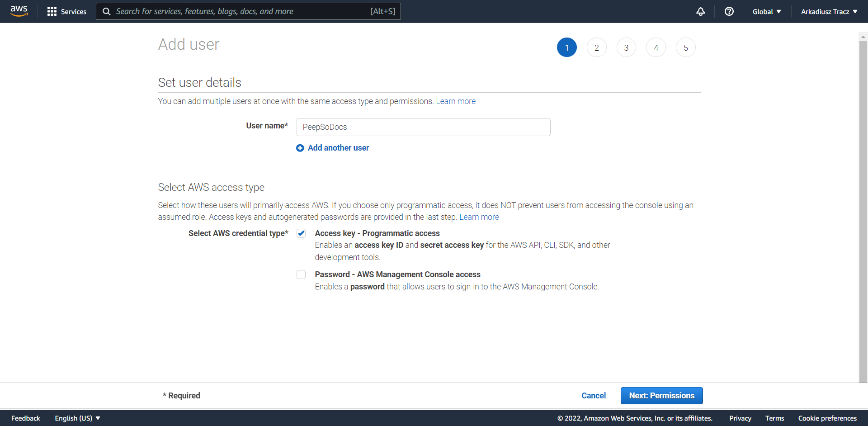
Task: Open the notifications bell icon
Action: (x=701, y=11)
